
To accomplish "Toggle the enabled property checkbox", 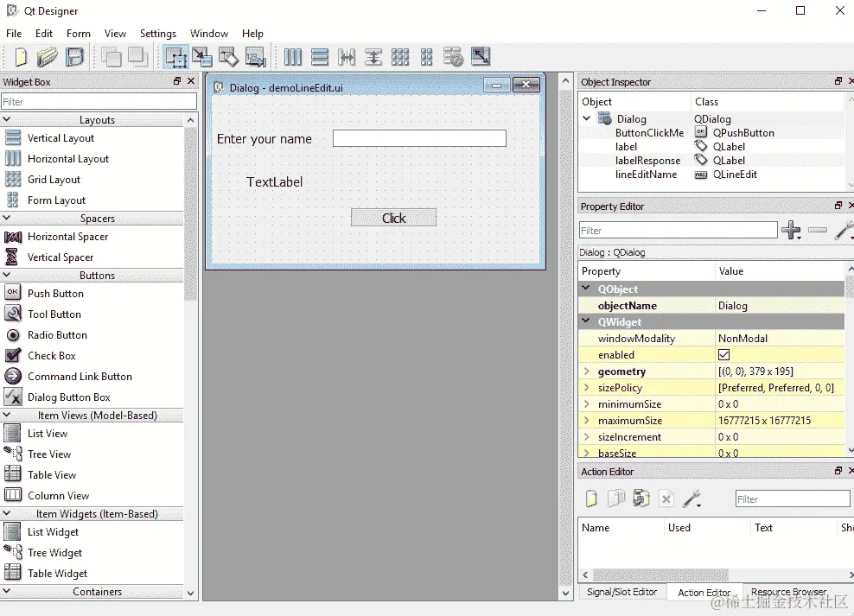I will tap(723, 355).
